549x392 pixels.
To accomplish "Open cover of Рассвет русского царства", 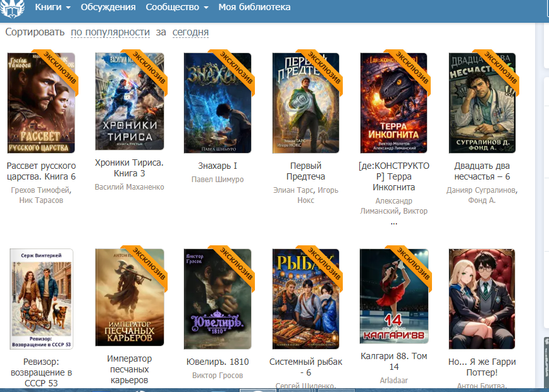I will coord(41,103).
